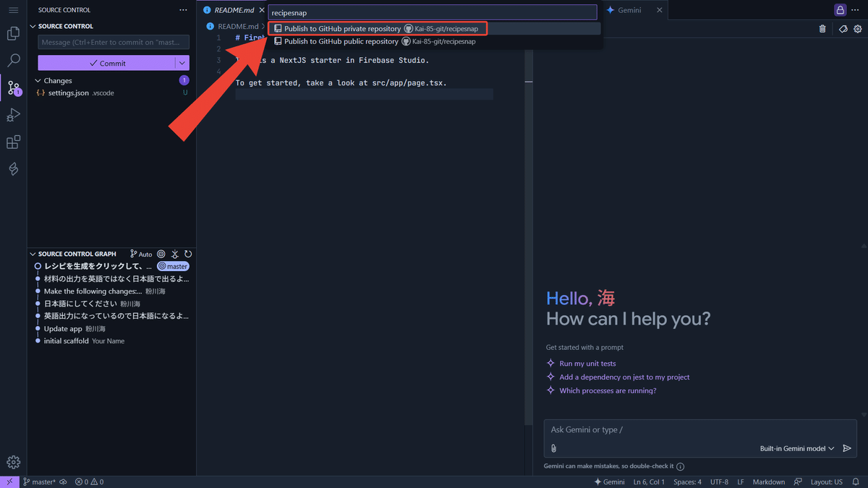Click the info icon beside Gemini disclaimer
Viewport: 868px width, 488px height.
(x=681, y=467)
